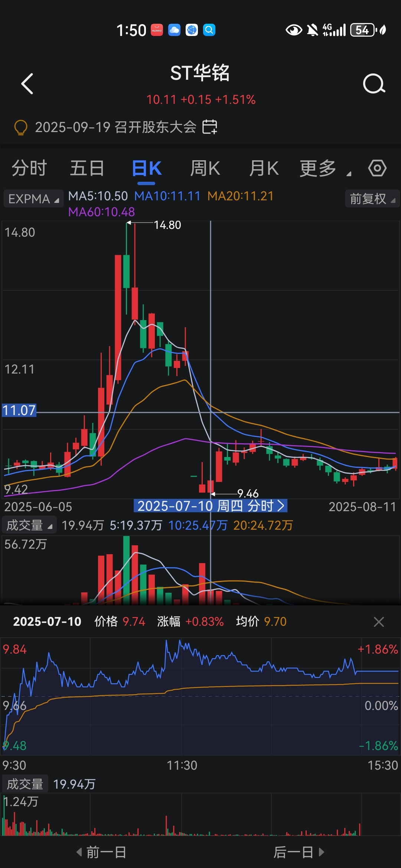Switch to 周K tab
Screen dimensions: 401x868
pos(205,168)
